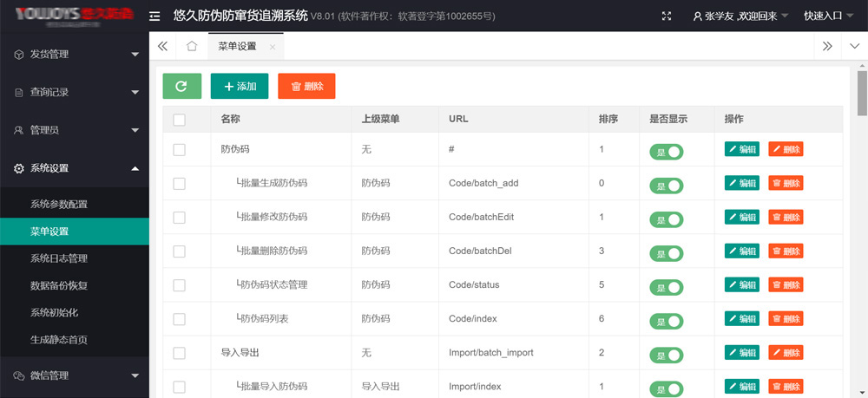
Task: Collapse the 系统设置 sidebar section
Action: click(74, 168)
